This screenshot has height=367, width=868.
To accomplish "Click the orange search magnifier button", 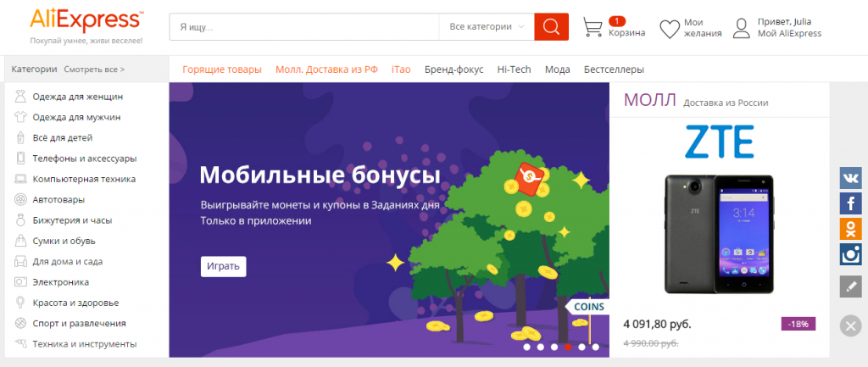I will tap(551, 27).
